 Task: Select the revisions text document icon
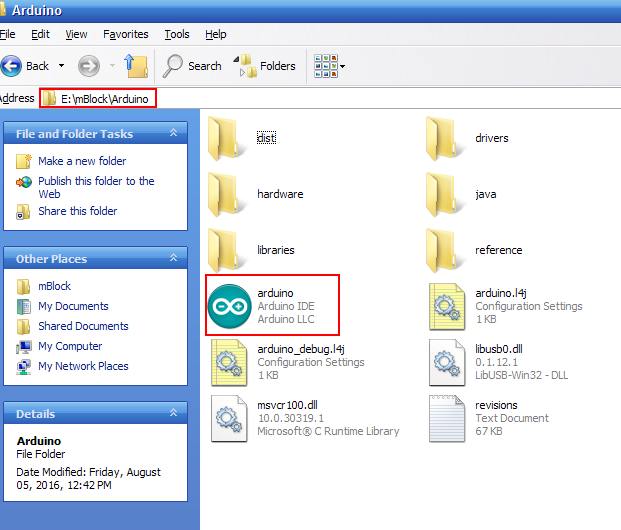(447, 418)
